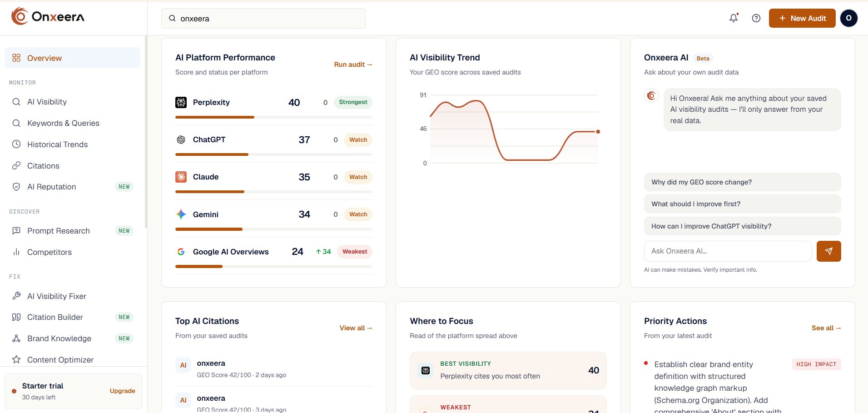Click the ChatGPT platform icon
This screenshot has height=413, width=868.
[181, 139]
